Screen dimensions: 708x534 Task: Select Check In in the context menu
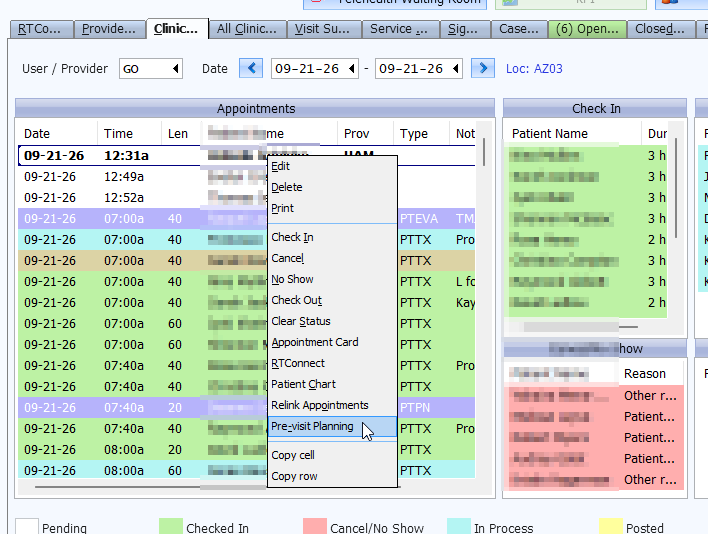(332, 237)
